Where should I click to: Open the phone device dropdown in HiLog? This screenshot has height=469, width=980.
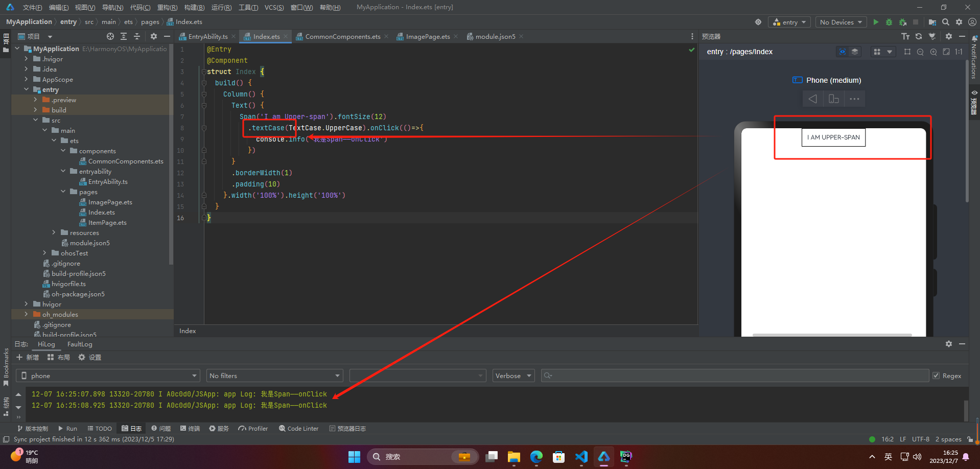click(x=108, y=376)
